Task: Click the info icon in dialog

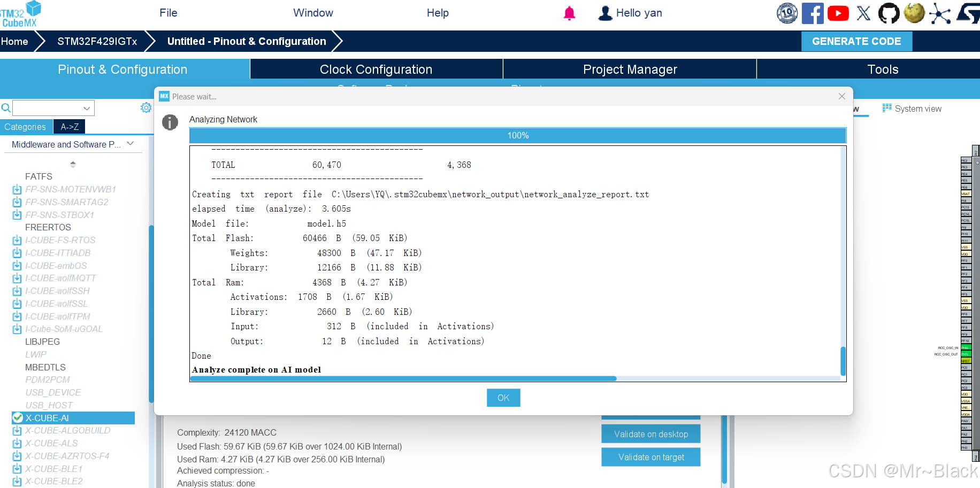Action: point(170,122)
